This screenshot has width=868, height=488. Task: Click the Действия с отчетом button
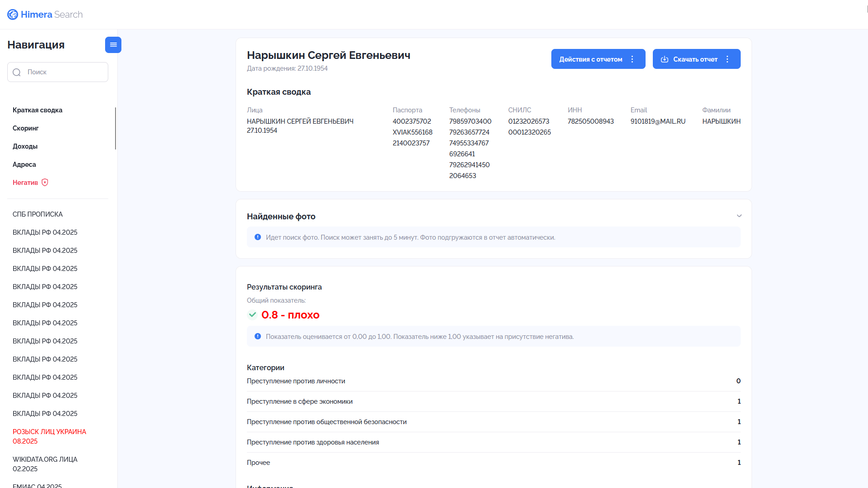(598, 59)
